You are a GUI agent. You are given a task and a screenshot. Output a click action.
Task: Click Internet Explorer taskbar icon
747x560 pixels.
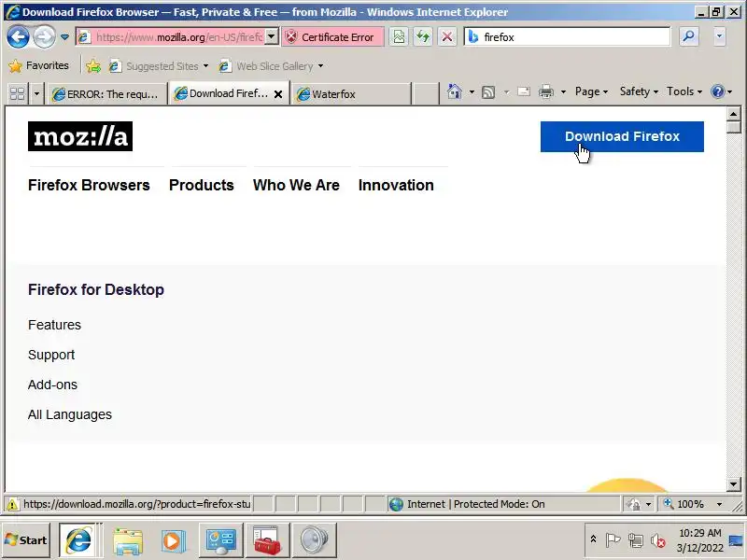click(79, 540)
